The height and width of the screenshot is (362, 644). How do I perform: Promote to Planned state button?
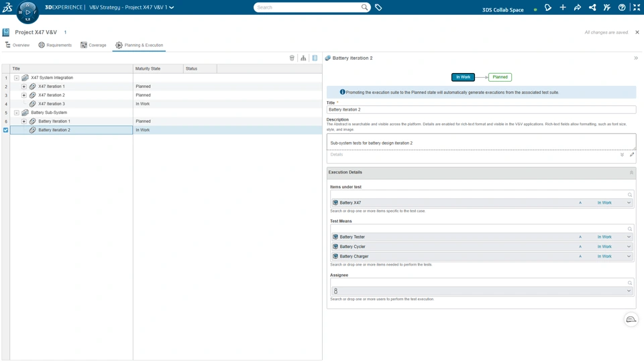coord(500,77)
